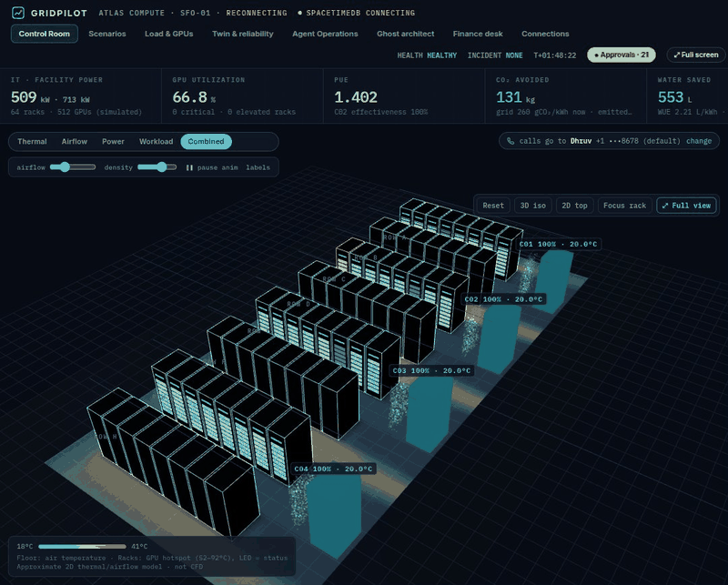Click the C02 100% 20.0°C label
Screen dimensions: 728x585
pyautogui.click(x=503, y=299)
